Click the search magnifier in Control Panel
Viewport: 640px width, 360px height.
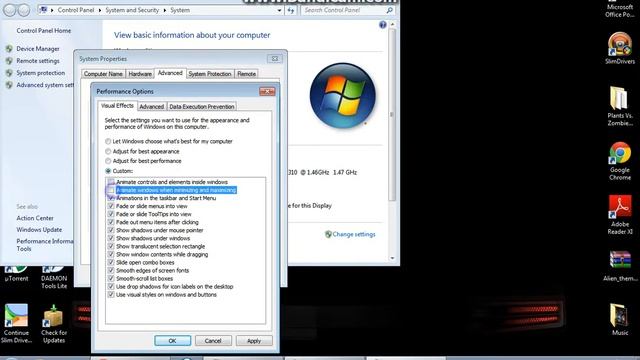pyautogui.click(x=390, y=10)
